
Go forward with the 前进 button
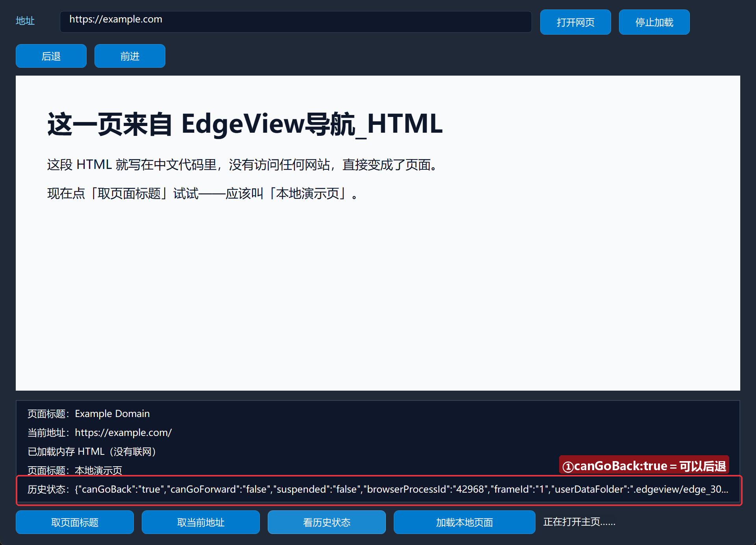tap(130, 56)
